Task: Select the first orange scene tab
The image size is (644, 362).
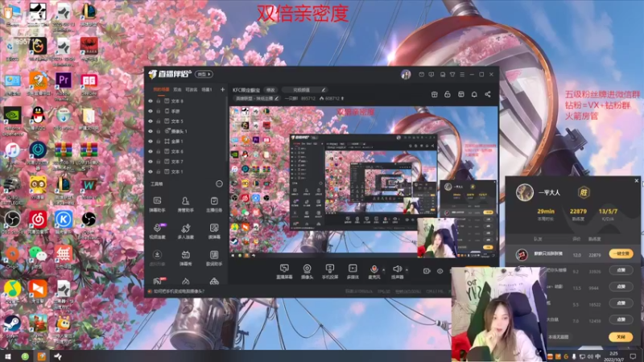Action: pos(161,89)
